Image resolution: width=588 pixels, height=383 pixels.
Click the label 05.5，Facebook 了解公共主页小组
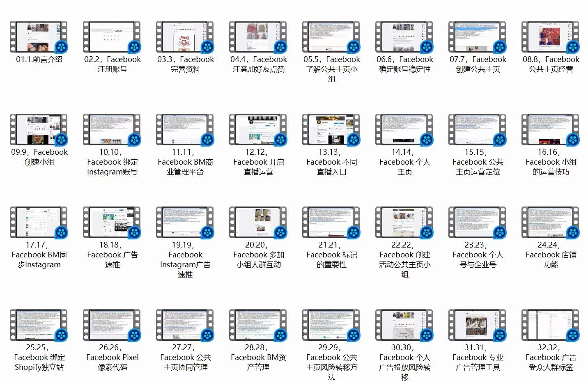[x=331, y=69]
